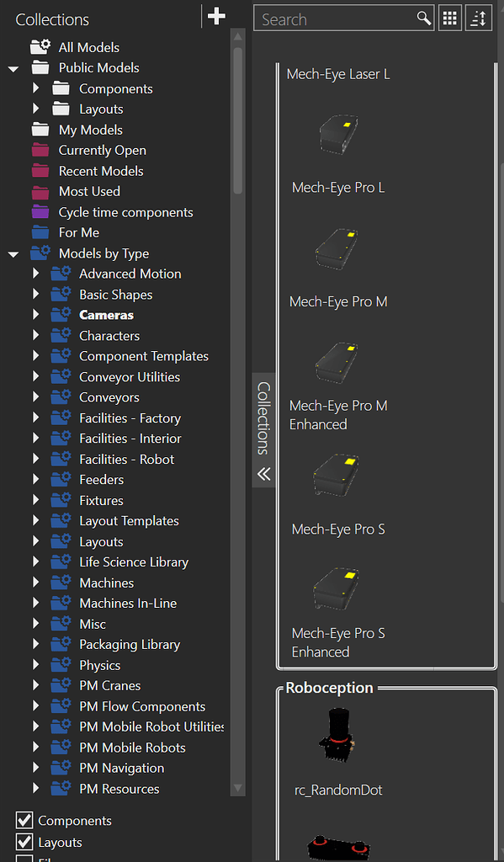This screenshot has height=862, width=504.
Task: Collapse the Models by Type node
Action: coord(13,254)
